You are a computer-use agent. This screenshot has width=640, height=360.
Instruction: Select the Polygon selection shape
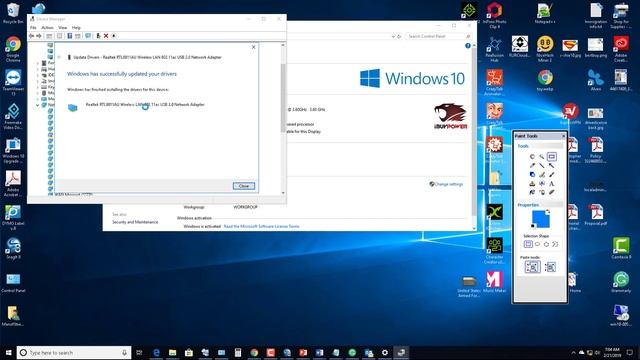(x=547, y=244)
